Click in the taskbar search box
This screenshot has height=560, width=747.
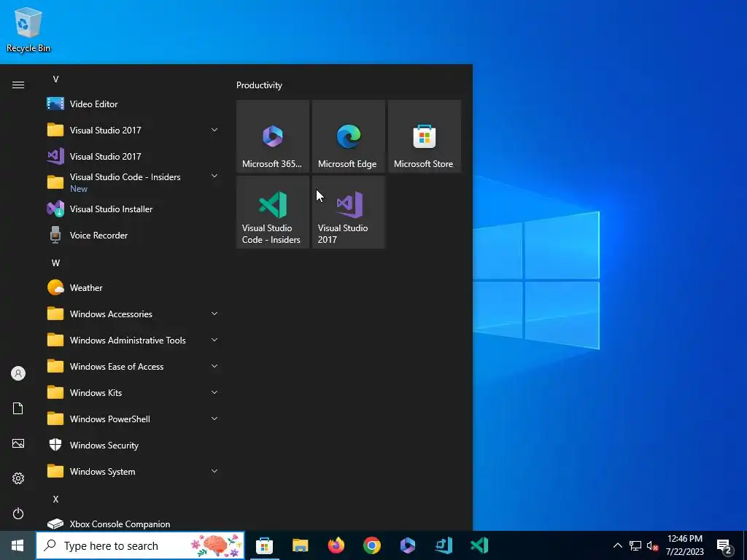[x=140, y=545]
